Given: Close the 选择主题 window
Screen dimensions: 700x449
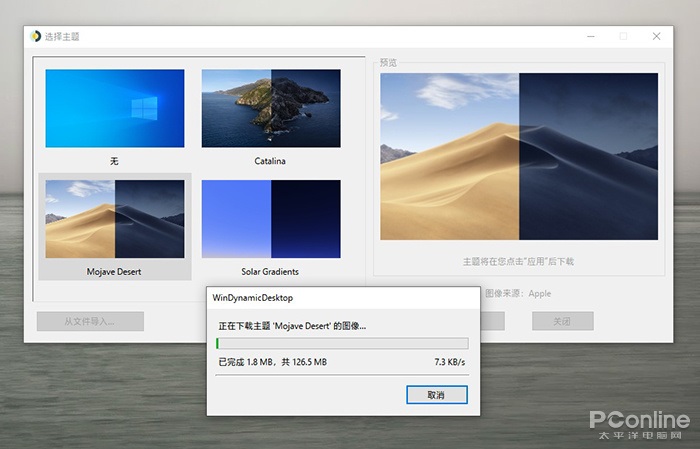Looking at the screenshot, I should click(x=656, y=36).
